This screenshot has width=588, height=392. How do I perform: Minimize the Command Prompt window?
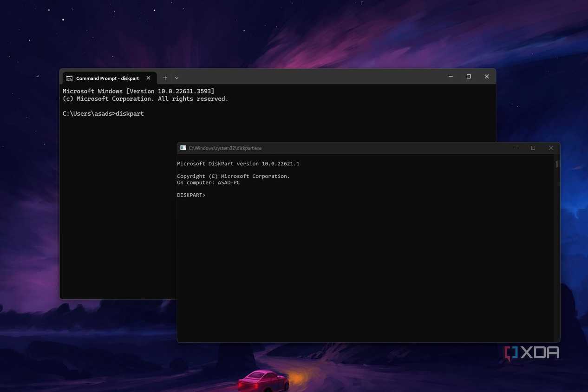tap(451, 77)
